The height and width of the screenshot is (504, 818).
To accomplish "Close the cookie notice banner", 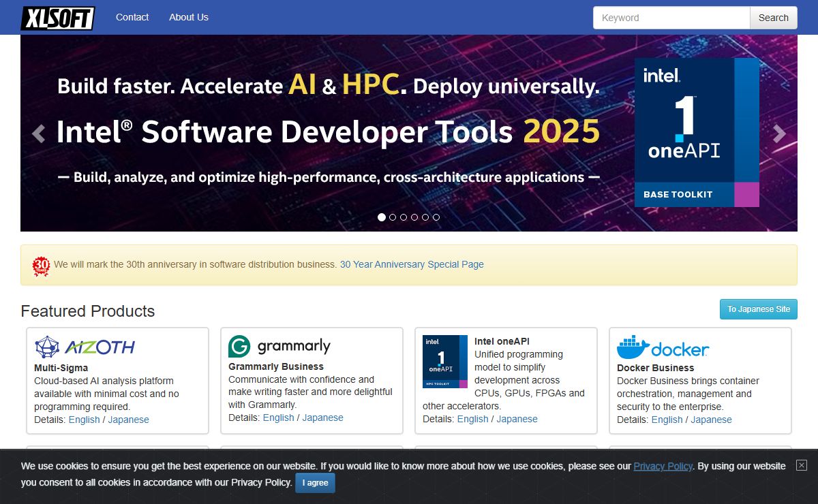I will (x=802, y=465).
